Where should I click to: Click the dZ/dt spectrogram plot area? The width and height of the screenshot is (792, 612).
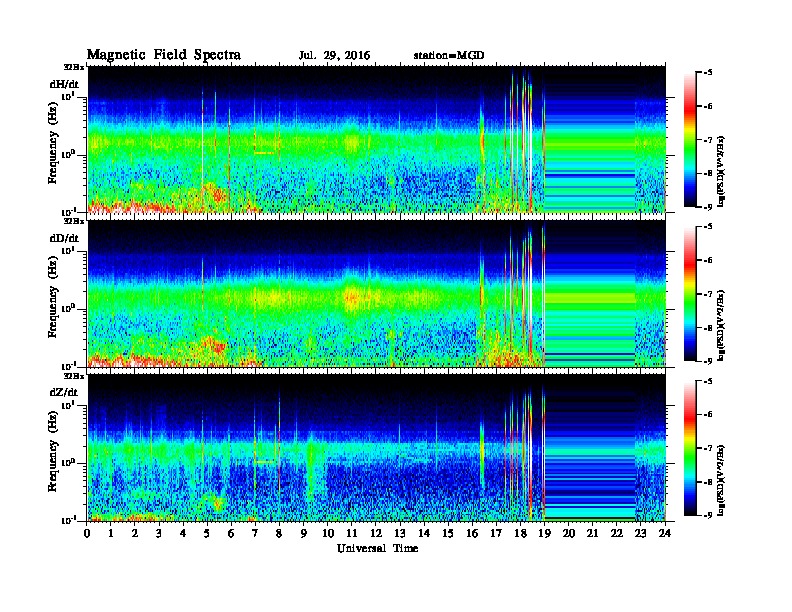click(376, 448)
